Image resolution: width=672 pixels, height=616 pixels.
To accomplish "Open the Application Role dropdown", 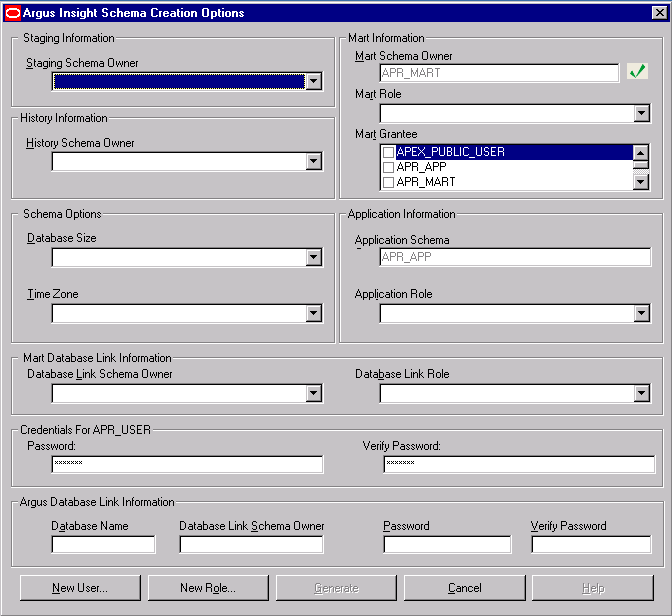I will (x=642, y=313).
